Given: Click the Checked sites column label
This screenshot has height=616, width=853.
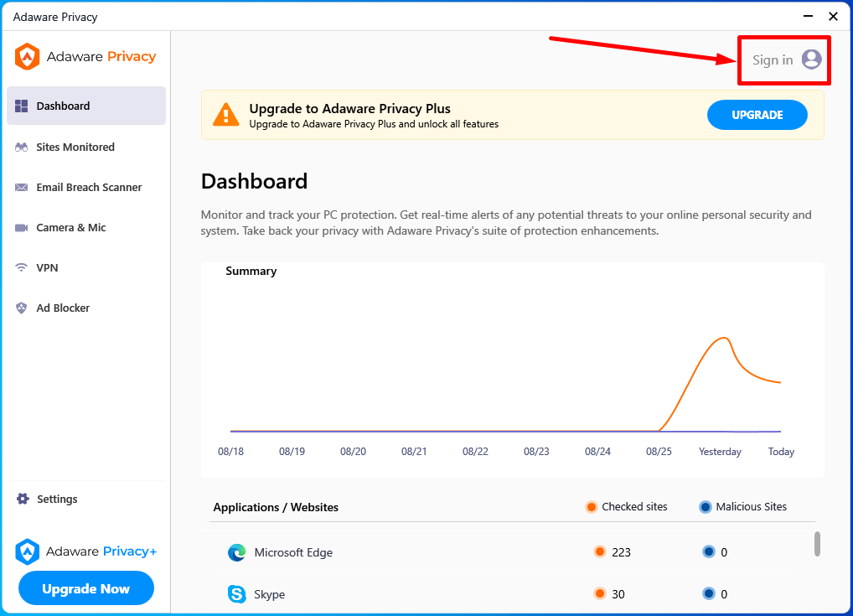Looking at the screenshot, I should tap(634, 506).
